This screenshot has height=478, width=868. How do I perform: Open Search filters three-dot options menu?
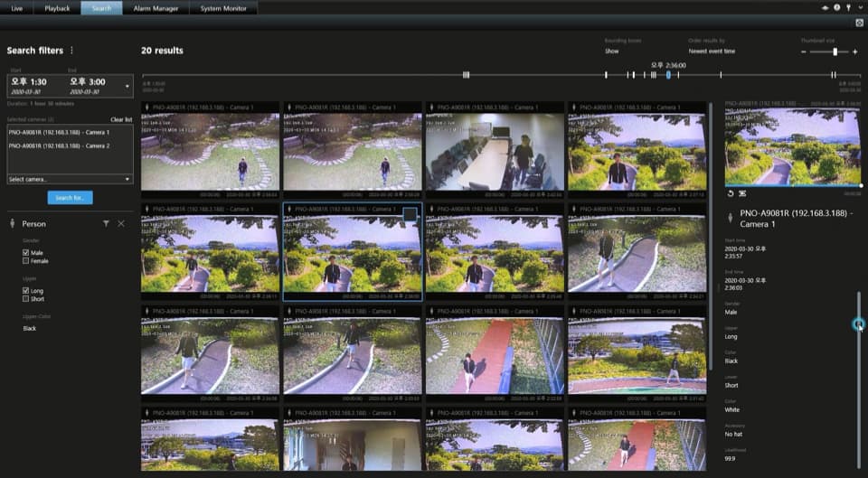click(x=72, y=51)
